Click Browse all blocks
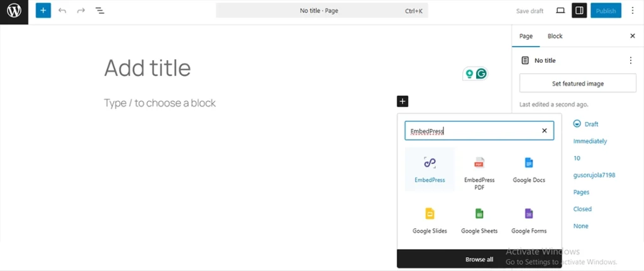Screen dimensions: 644x271 point(479,259)
